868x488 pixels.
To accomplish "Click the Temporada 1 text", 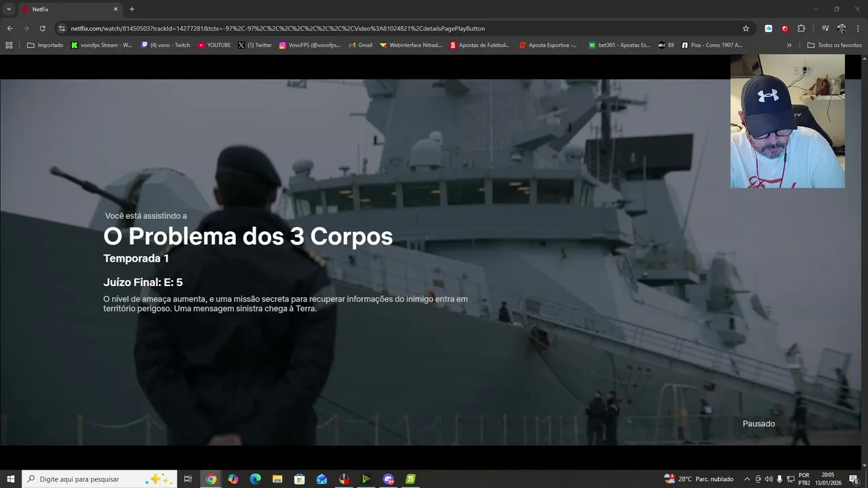I will (136, 258).
